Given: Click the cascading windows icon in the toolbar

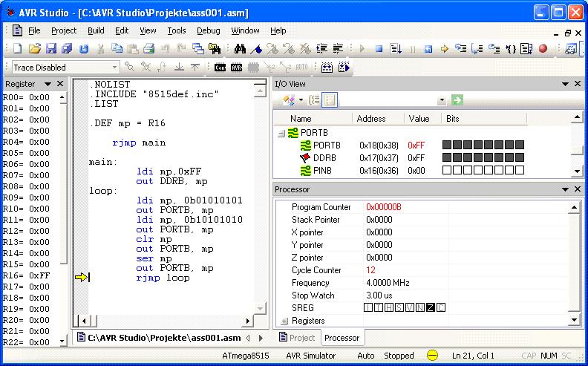Looking at the screenshot, I should pyautogui.click(x=198, y=48).
